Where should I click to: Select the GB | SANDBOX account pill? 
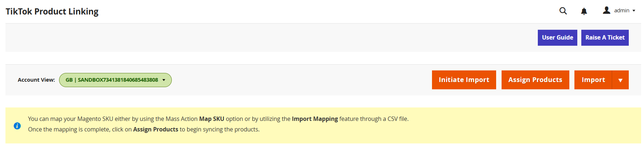point(112,80)
